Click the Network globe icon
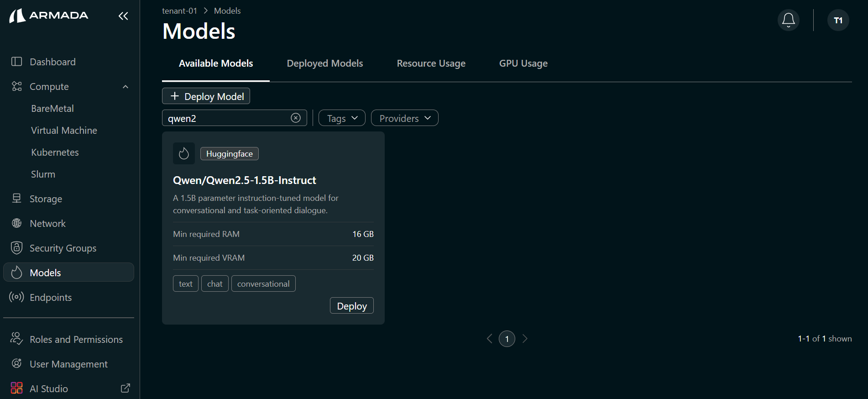Image resolution: width=868 pixels, height=399 pixels. pyautogui.click(x=17, y=223)
